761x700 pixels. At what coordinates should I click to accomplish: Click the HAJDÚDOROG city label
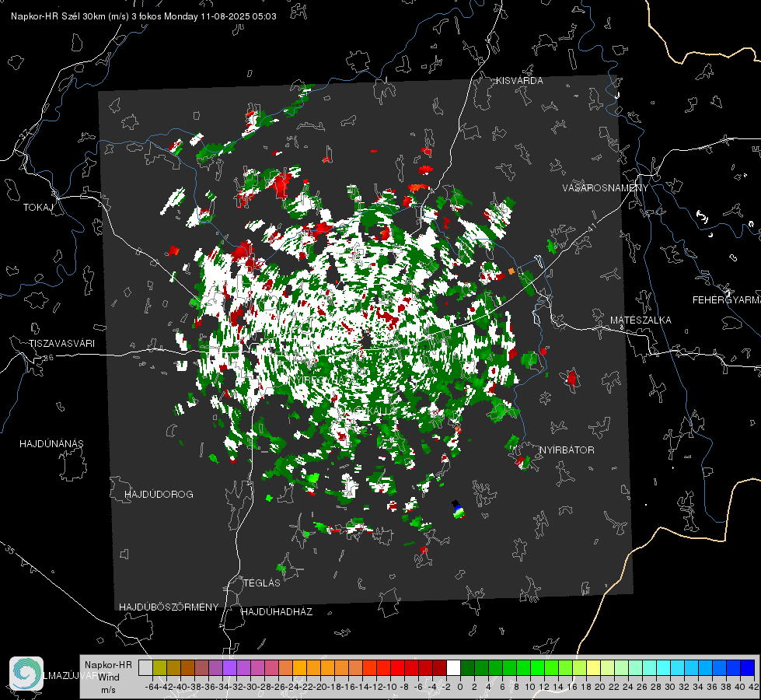(x=159, y=495)
